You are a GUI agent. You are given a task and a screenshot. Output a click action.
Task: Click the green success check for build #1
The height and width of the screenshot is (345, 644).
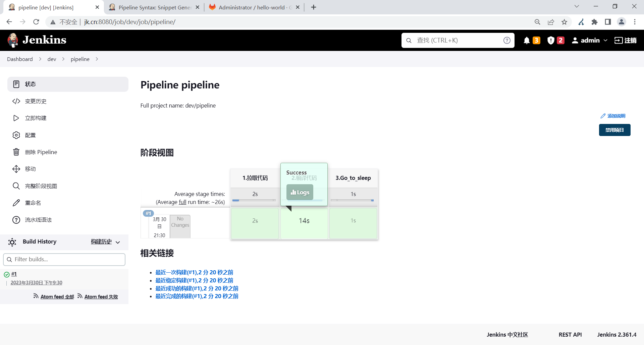click(6, 275)
